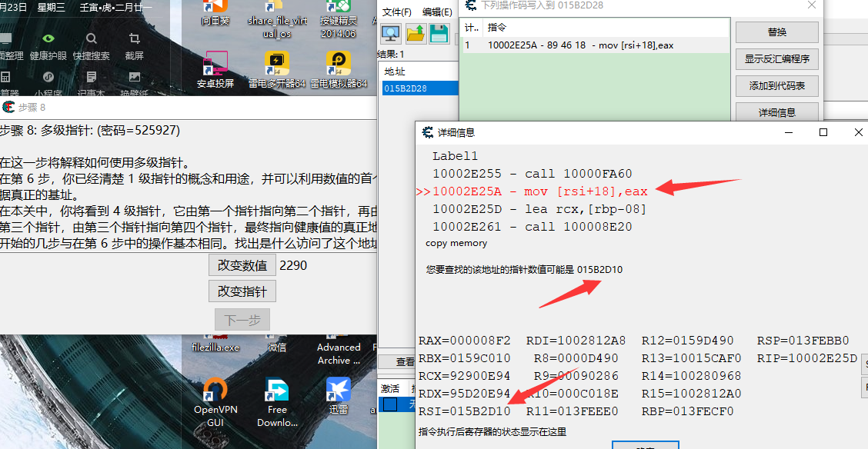Click the line lea rcx,[rbp-08] in details
This screenshot has height=449, width=868.
[539, 209]
